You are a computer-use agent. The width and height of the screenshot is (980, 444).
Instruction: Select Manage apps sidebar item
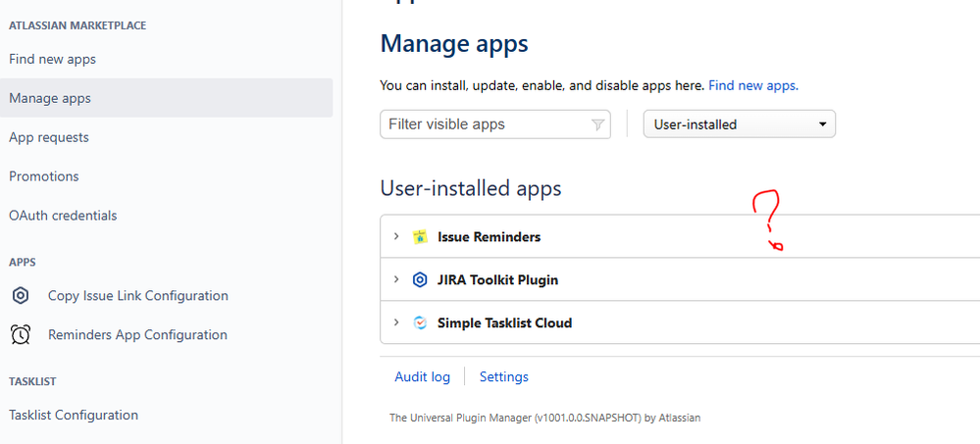(x=166, y=98)
